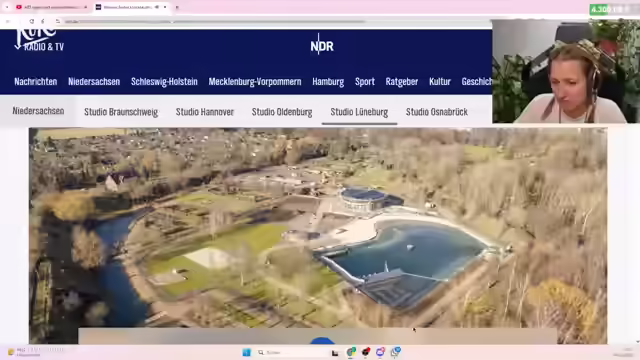Open the dark file manager taskbar icon
This screenshot has height=360, width=640.
335,352
